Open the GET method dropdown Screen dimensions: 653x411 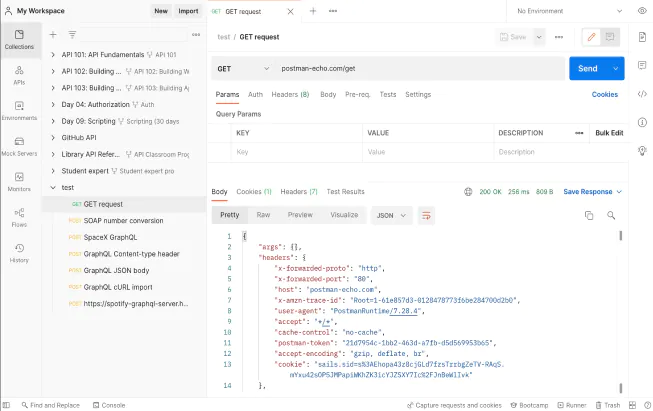[243, 68]
